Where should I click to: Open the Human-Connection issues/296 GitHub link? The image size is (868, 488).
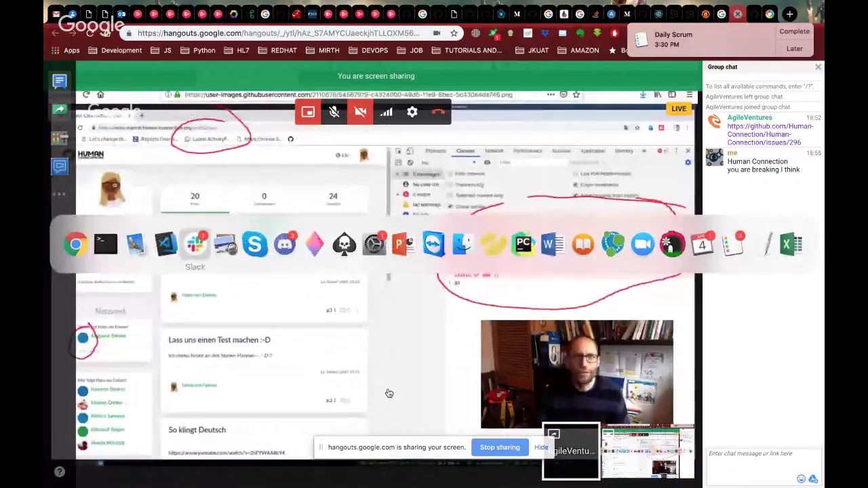coord(770,134)
